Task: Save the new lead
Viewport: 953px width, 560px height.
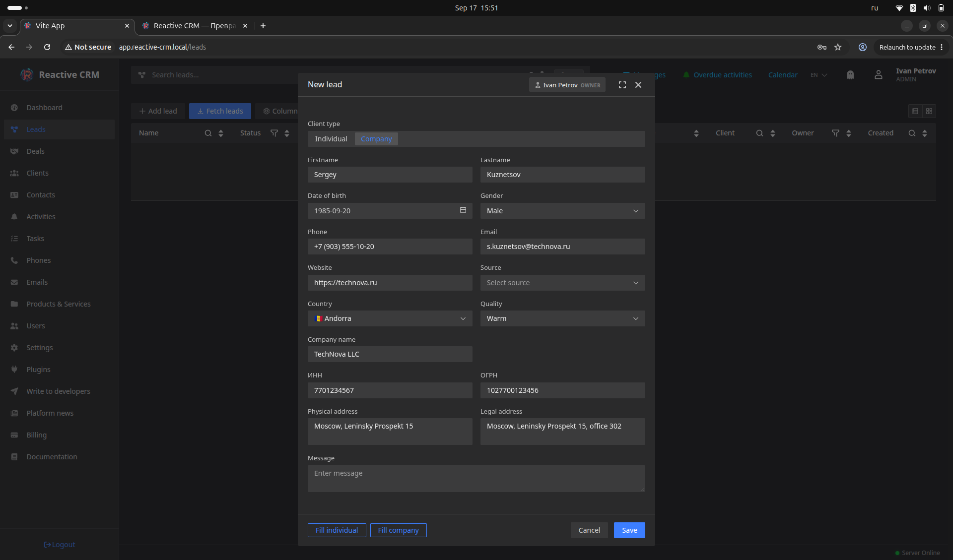Action: pyautogui.click(x=629, y=530)
